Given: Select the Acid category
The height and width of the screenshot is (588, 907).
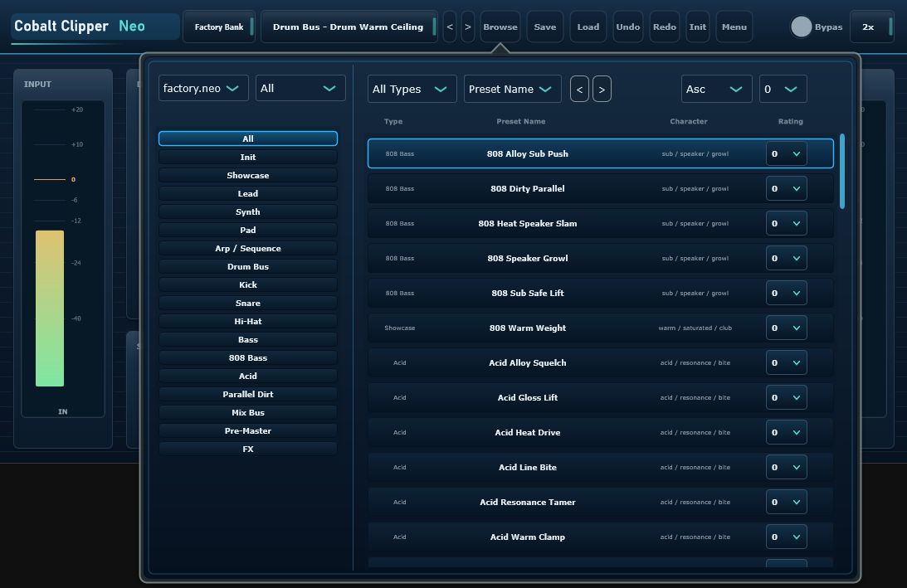Looking at the screenshot, I should 247,376.
